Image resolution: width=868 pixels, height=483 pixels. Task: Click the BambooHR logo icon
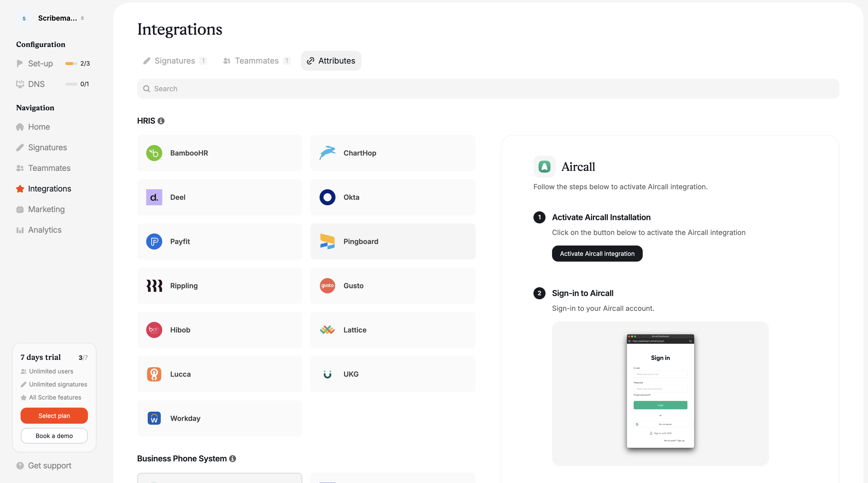pos(154,153)
